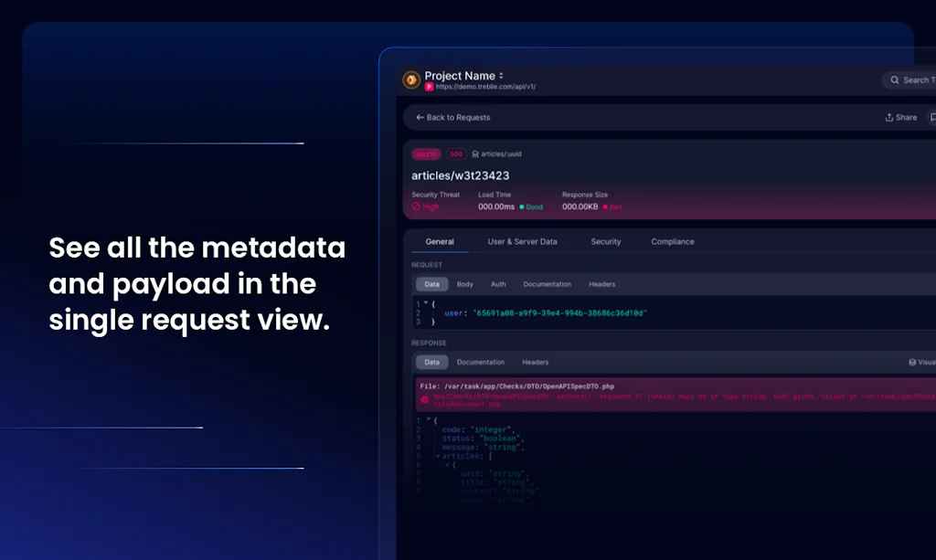The image size is (936, 560).
Task: Click the orange project logo icon
Action: click(x=411, y=79)
